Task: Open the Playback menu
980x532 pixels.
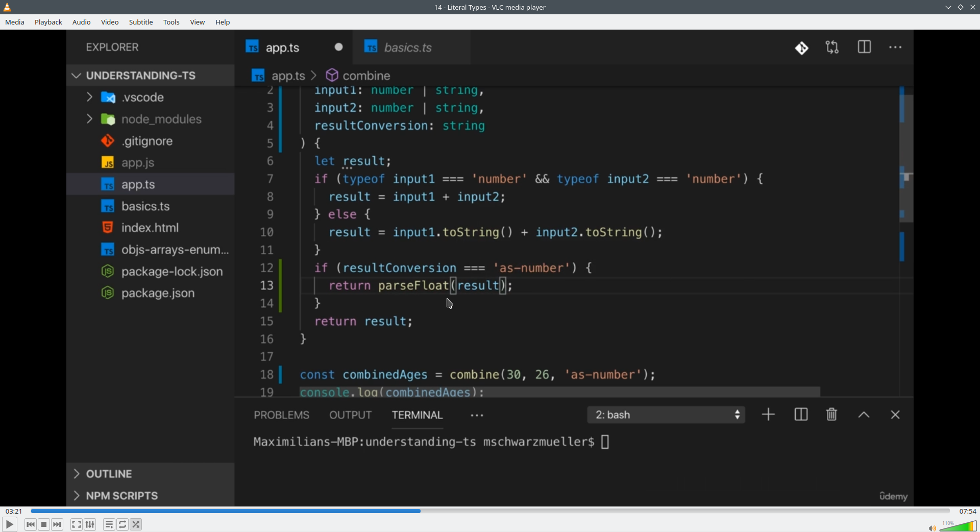Action: point(48,22)
